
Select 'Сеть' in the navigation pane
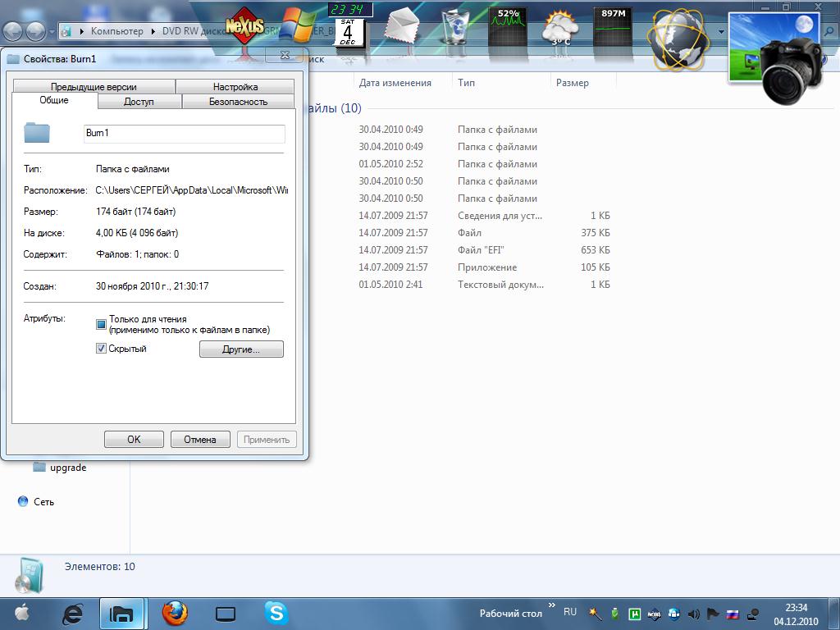(43, 502)
